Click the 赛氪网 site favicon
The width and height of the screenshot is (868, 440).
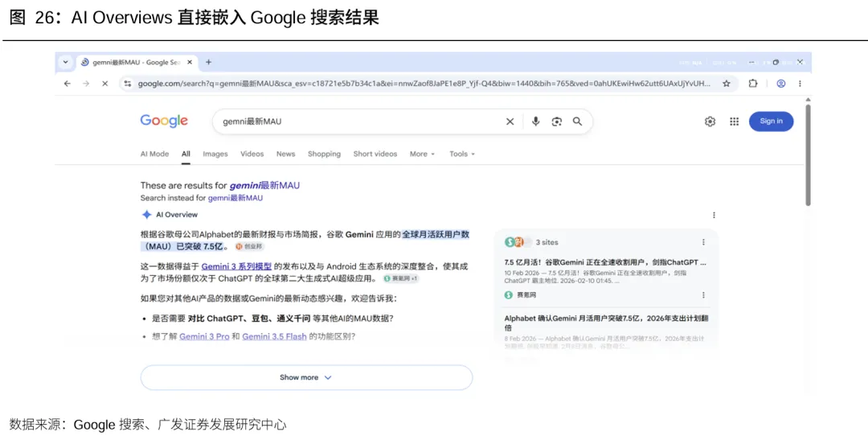[509, 295]
